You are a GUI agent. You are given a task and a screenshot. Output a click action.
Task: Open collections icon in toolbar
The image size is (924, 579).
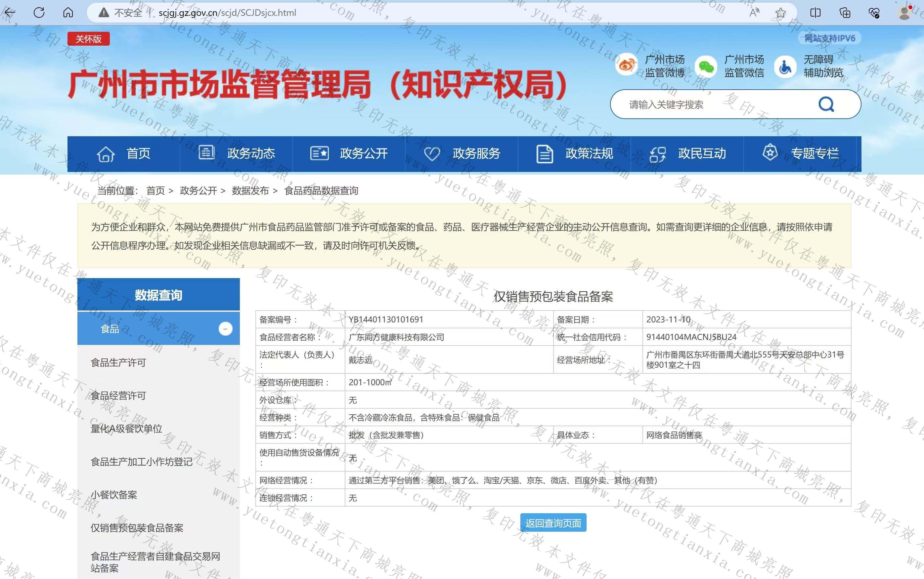coord(845,13)
